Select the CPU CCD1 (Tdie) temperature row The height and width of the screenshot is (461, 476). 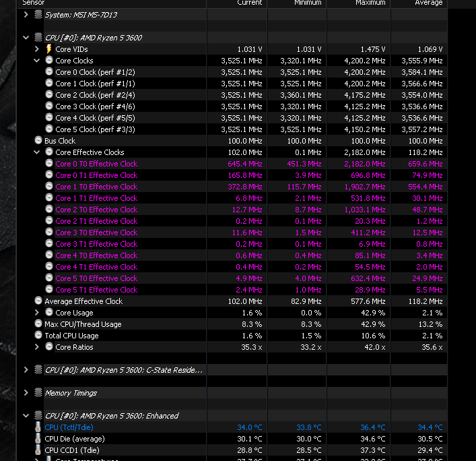pyautogui.click(x=72, y=450)
